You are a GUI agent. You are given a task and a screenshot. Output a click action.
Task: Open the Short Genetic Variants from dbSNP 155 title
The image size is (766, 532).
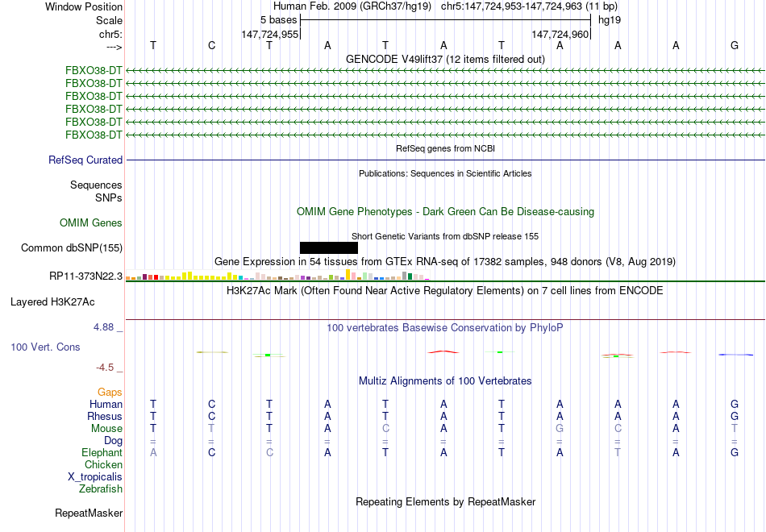coord(445,236)
